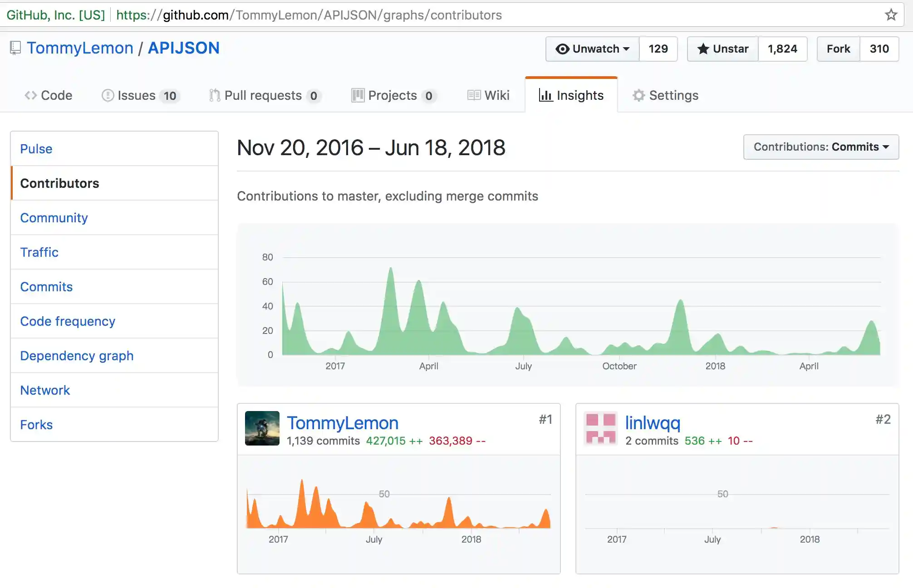Open Network in the sidebar

click(114, 390)
